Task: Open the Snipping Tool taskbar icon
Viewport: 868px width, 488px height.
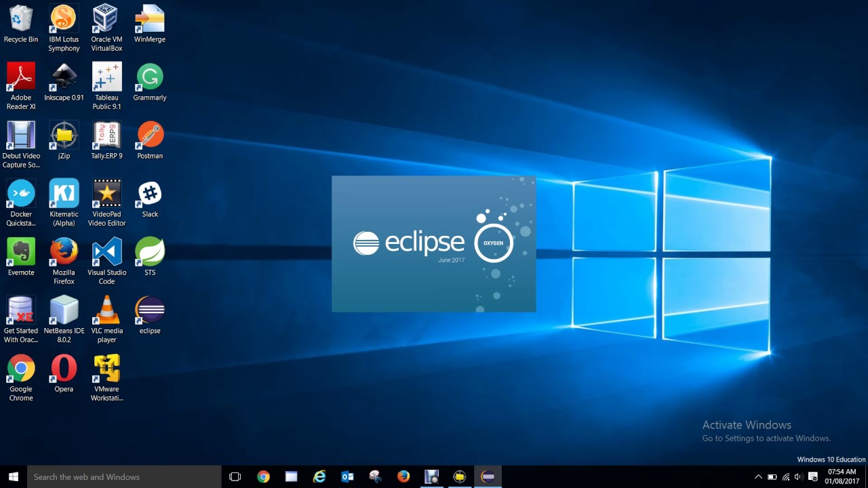Action: point(375,476)
